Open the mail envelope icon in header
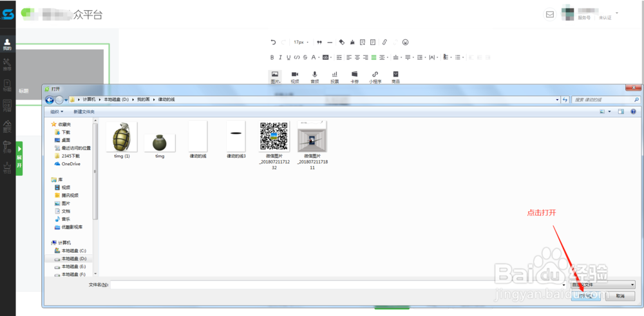The width and height of the screenshot is (644, 316). point(549,14)
